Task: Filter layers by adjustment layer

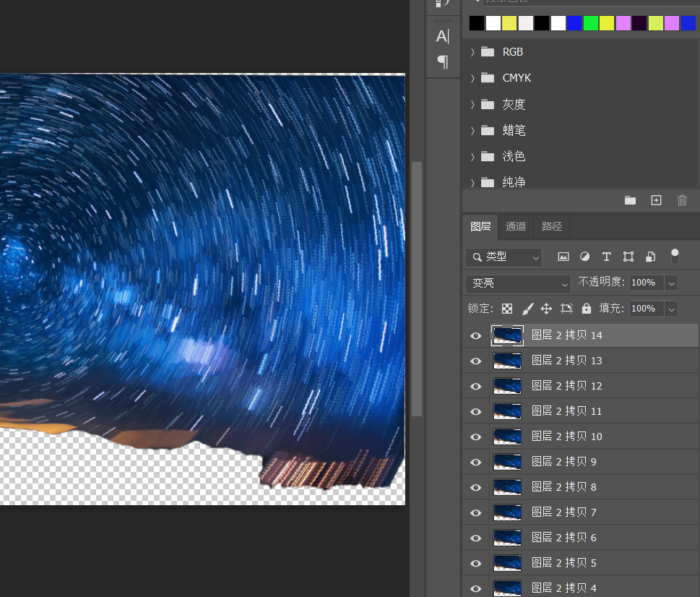Action: click(585, 257)
